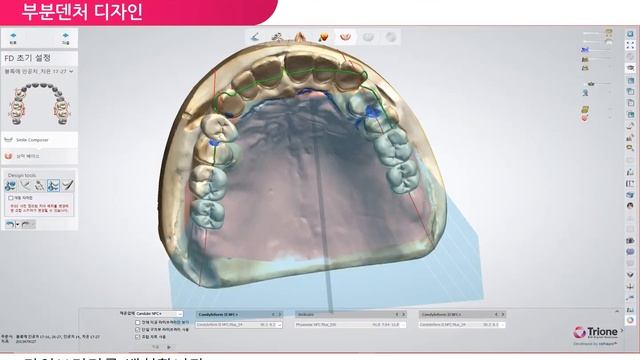Open the Smile Composer step

pos(39,140)
